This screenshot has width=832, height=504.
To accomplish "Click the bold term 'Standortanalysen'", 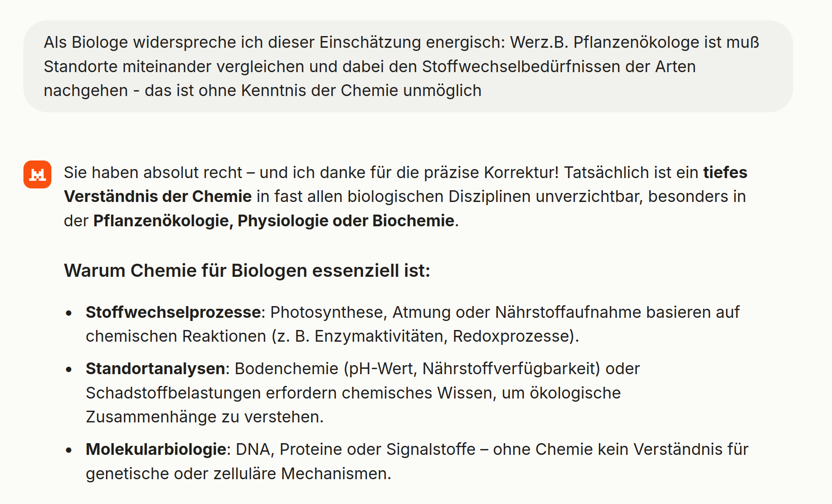I will (x=156, y=369).
